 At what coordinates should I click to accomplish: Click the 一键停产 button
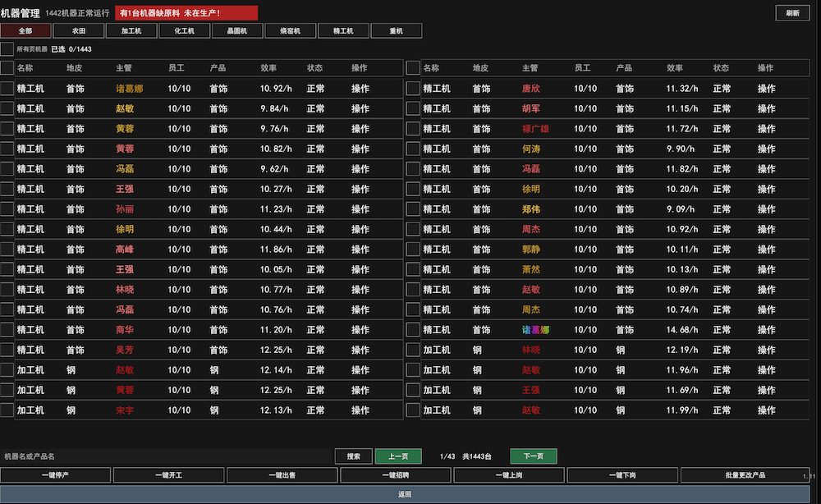click(x=56, y=475)
